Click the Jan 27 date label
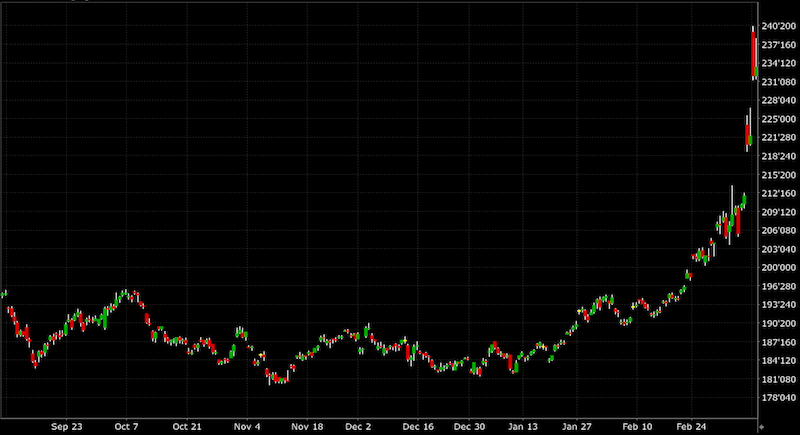Image resolution: width=800 pixels, height=435 pixels. point(577,427)
